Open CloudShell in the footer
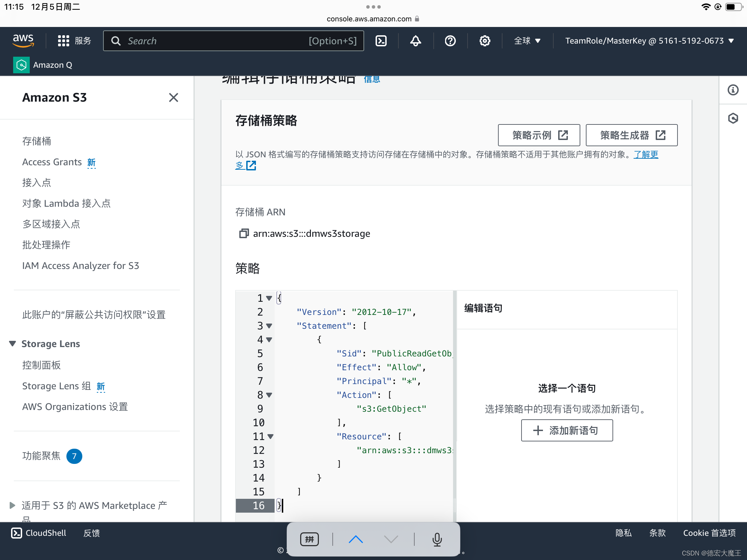Screen dimensions: 747x560 (x=39, y=533)
